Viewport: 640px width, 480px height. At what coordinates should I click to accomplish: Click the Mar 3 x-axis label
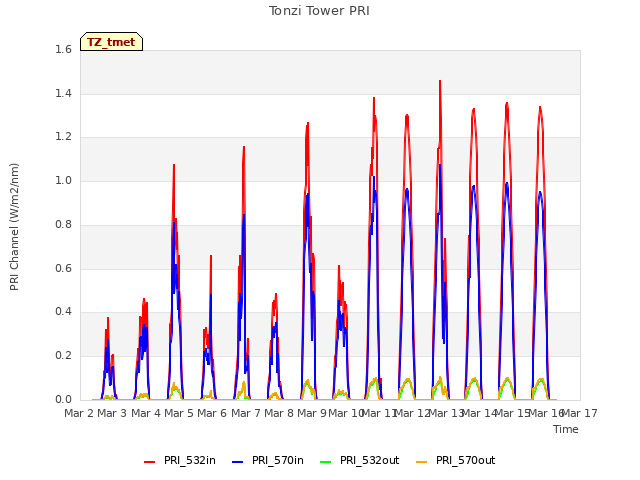coord(112,413)
